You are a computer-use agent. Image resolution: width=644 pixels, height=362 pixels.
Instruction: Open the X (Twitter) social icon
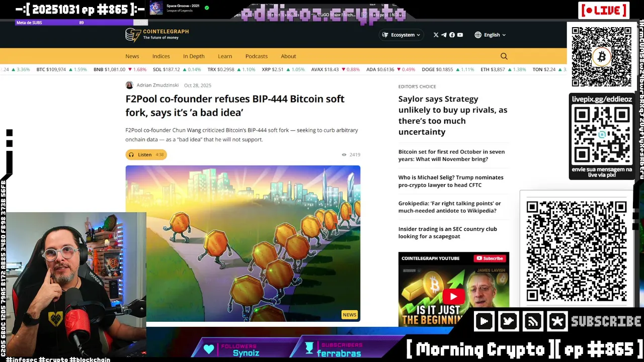pyautogui.click(x=436, y=35)
